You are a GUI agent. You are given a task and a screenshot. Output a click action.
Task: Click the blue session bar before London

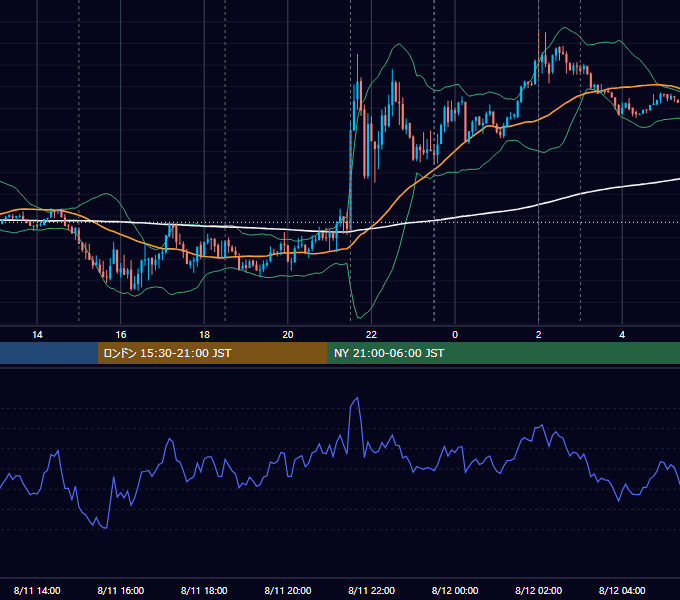coord(49,353)
